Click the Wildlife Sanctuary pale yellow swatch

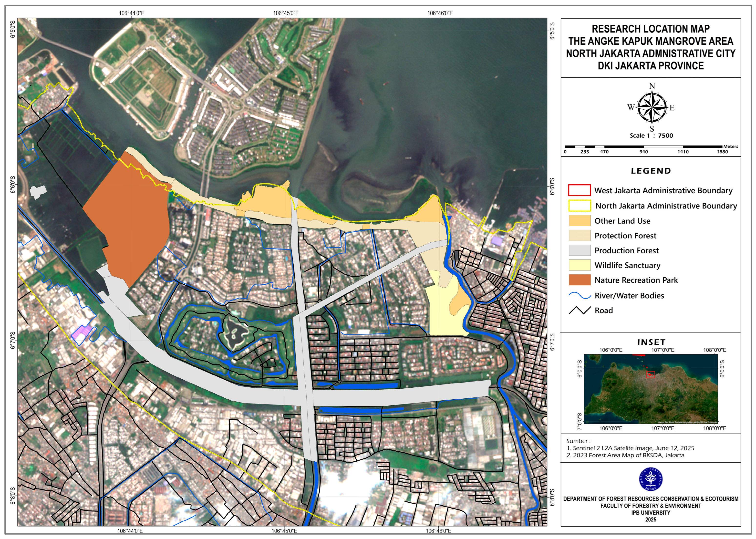point(580,265)
